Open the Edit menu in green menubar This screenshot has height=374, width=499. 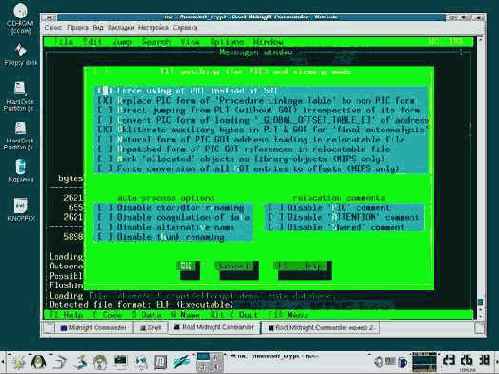pos(93,42)
